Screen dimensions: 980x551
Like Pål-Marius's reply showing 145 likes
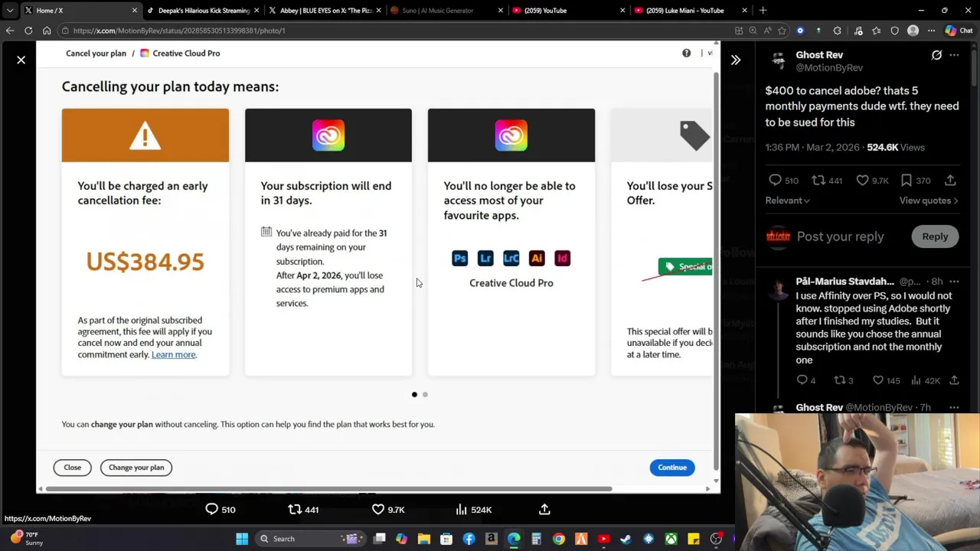878,380
